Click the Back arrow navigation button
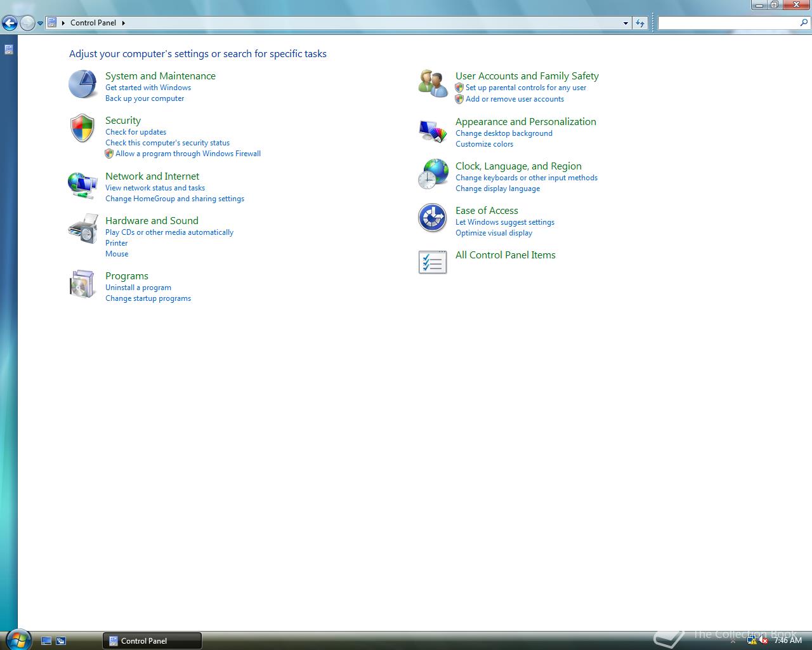Screen dimensions: 812x650 click(x=10, y=23)
